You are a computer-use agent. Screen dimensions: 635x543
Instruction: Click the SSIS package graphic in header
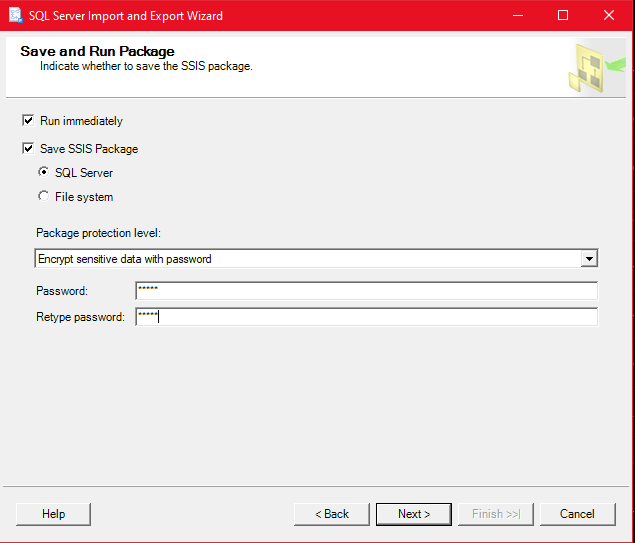click(597, 68)
